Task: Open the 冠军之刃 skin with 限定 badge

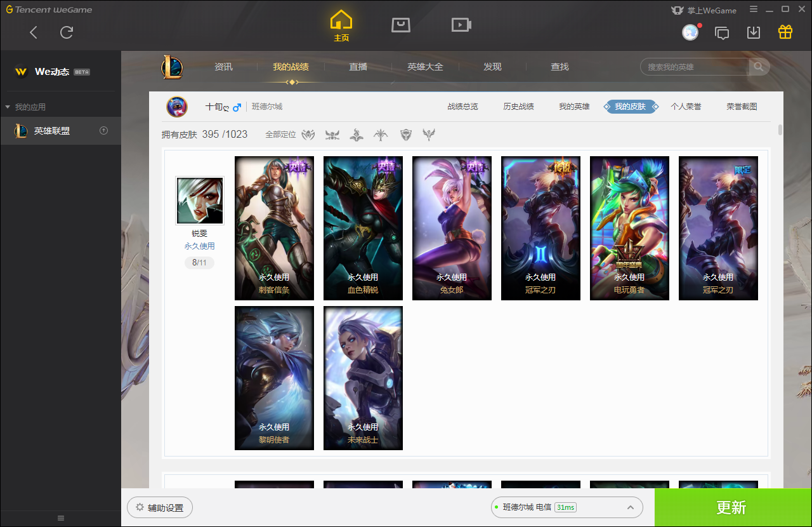Action: (718, 228)
